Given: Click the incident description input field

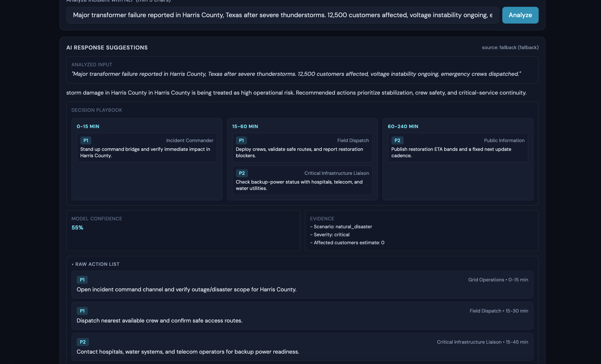Looking at the screenshot, I should pyautogui.click(x=282, y=15).
